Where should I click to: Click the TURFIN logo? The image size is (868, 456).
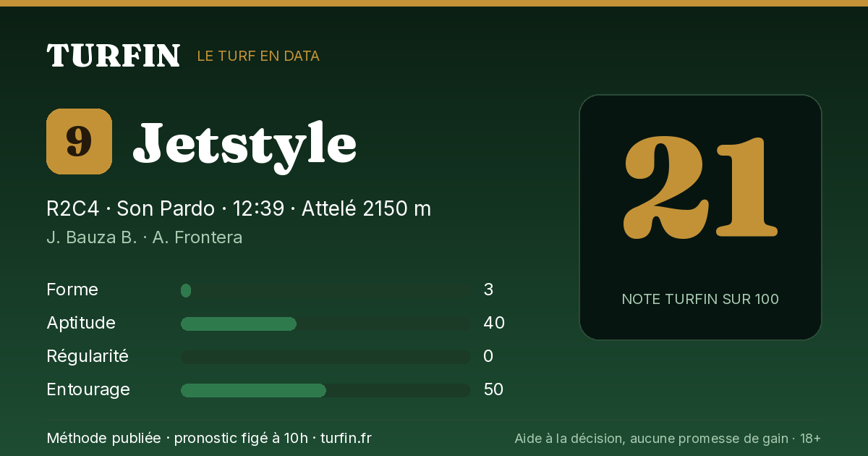click(x=113, y=56)
